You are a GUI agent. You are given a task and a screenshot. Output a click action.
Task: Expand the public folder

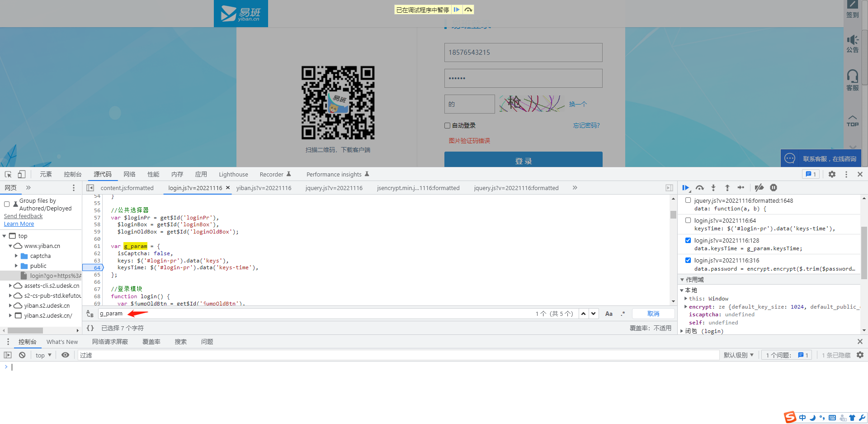tap(16, 266)
